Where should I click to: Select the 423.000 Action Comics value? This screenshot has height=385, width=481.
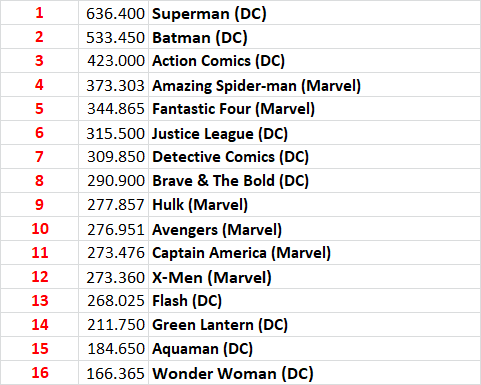(x=113, y=61)
